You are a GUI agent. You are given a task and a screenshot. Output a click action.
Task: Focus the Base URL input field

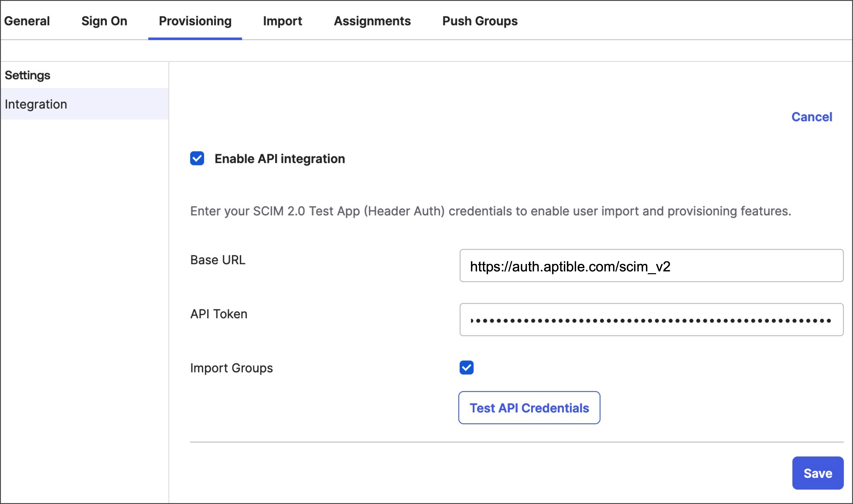(x=651, y=266)
